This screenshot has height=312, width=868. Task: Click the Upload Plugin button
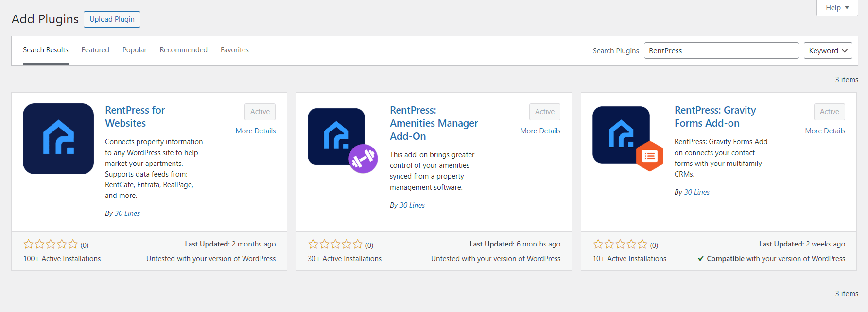coord(112,19)
